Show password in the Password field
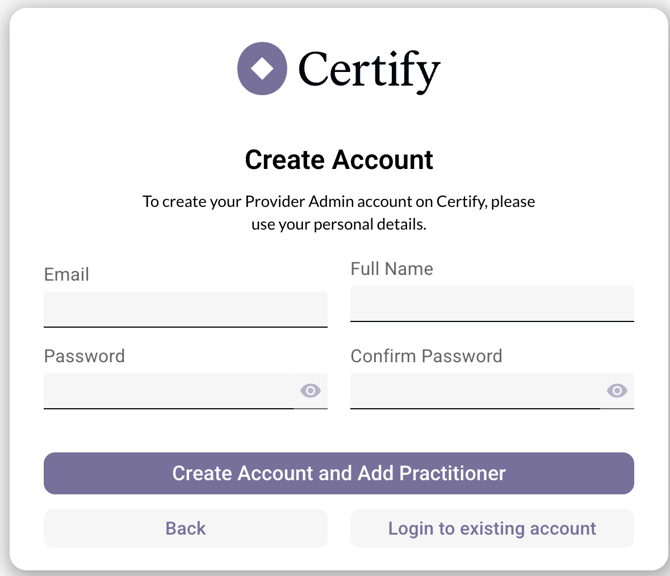This screenshot has width=670, height=576. point(310,391)
